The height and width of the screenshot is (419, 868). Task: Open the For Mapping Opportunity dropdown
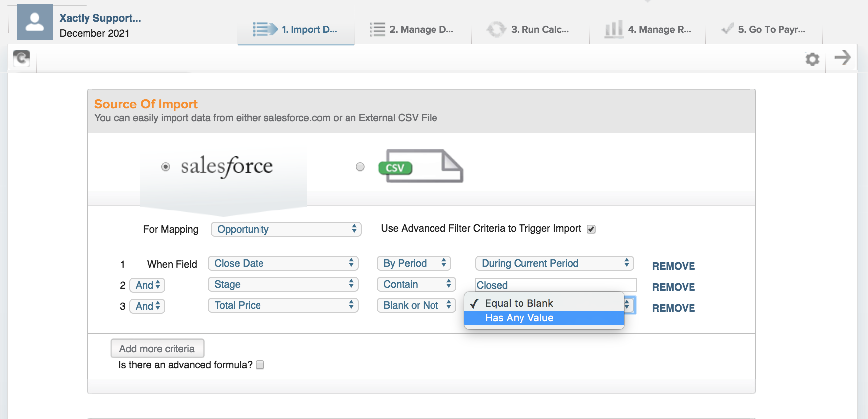click(286, 229)
